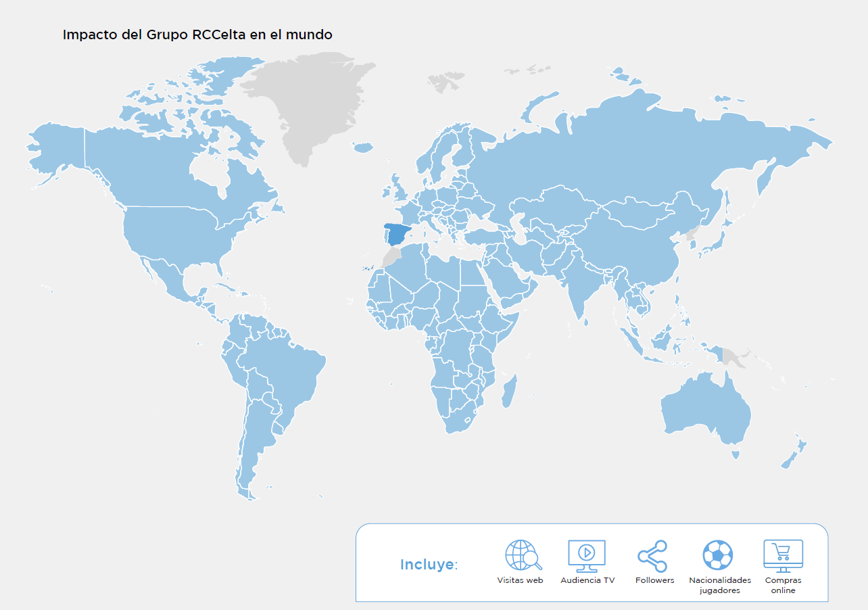Click the Compras online cart icon
The height and width of the screenshot is (610, 868).
coord(783,556)
